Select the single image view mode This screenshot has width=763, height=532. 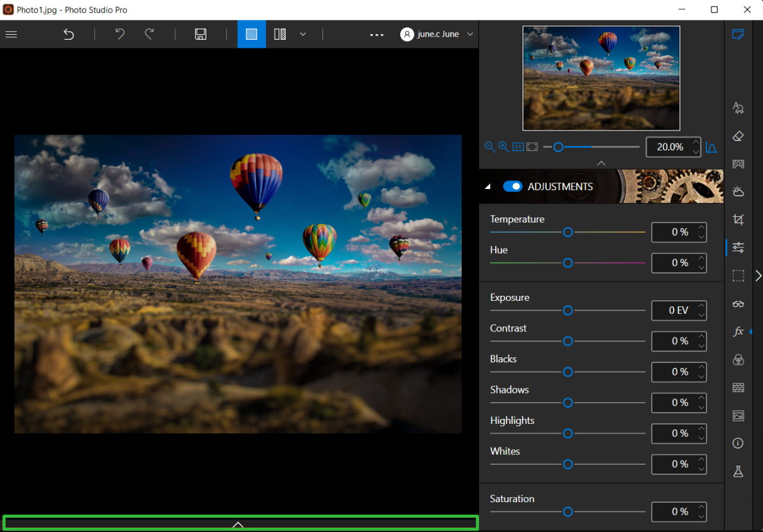[x=252, y=34]
